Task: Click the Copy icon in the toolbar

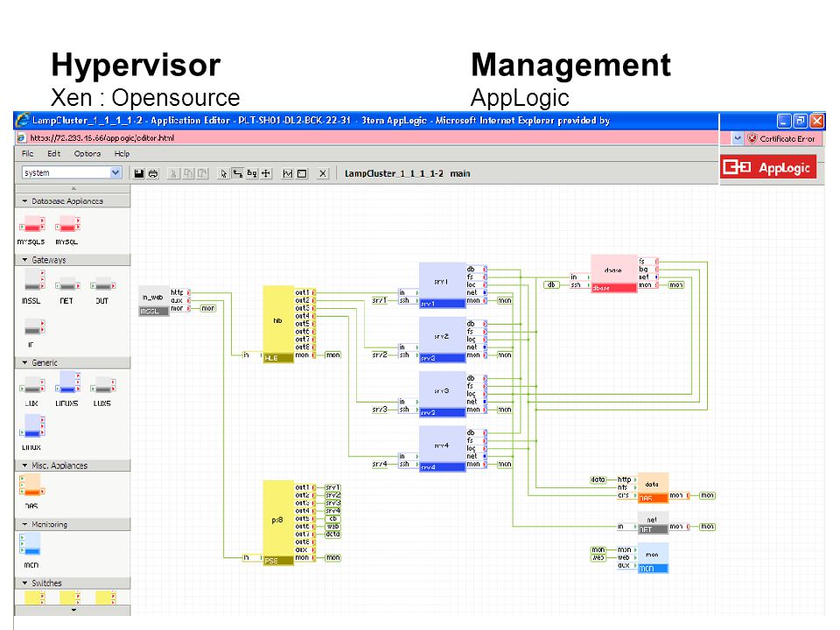Action: pos(188,173)
